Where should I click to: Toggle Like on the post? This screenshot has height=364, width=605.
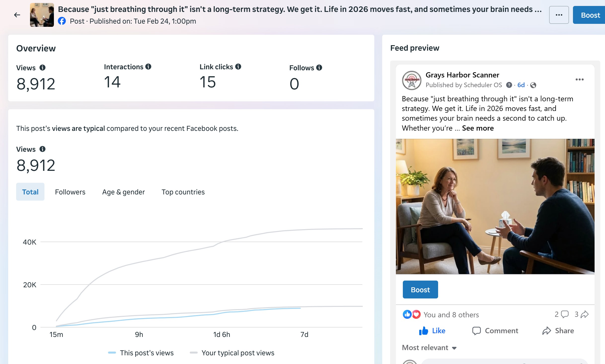[432, 331]
